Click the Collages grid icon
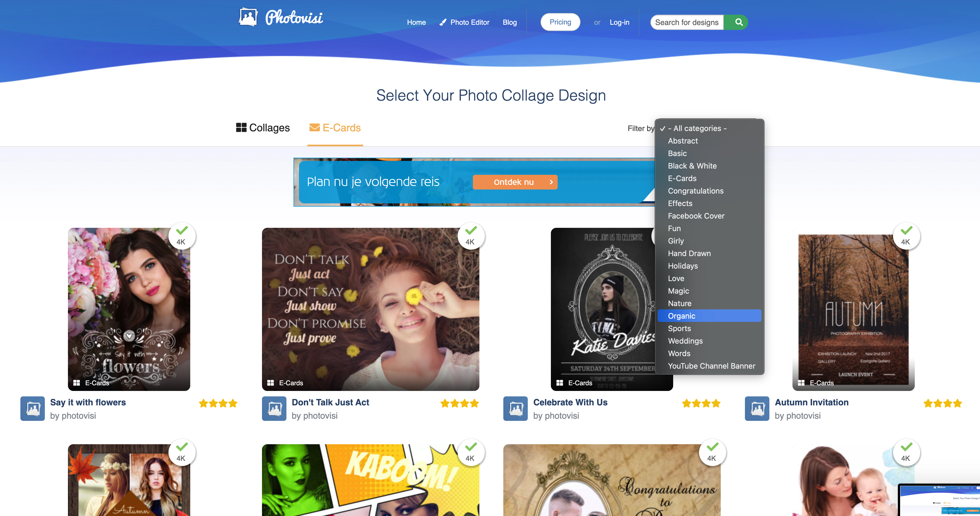The image size is (980, 516). [x=241, y=128]
